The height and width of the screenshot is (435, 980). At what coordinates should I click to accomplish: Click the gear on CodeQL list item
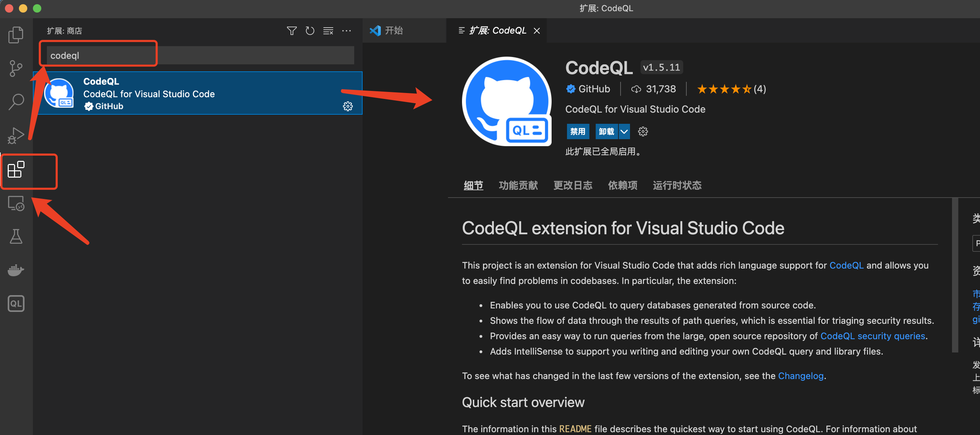click(x=348, y=106)
